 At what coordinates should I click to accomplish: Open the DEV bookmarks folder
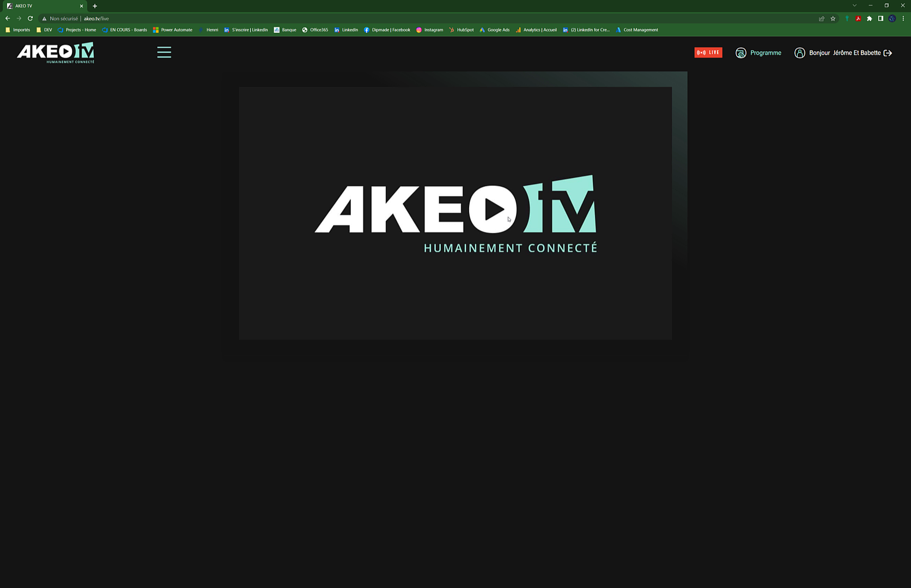pos(44,30)
